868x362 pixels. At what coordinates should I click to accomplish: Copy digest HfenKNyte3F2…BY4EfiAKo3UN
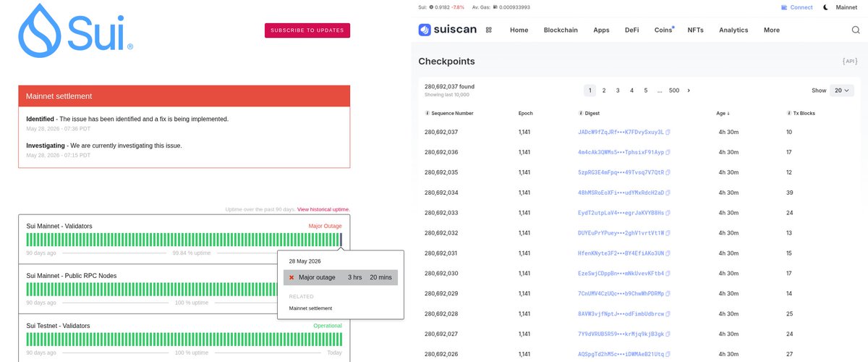tap(668, 253)
